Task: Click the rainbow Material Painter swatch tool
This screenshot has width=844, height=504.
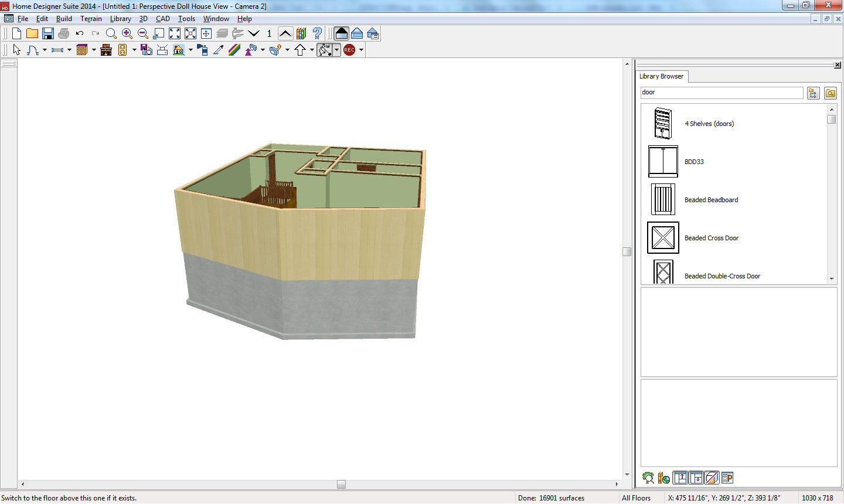Action: pos(234,50)
